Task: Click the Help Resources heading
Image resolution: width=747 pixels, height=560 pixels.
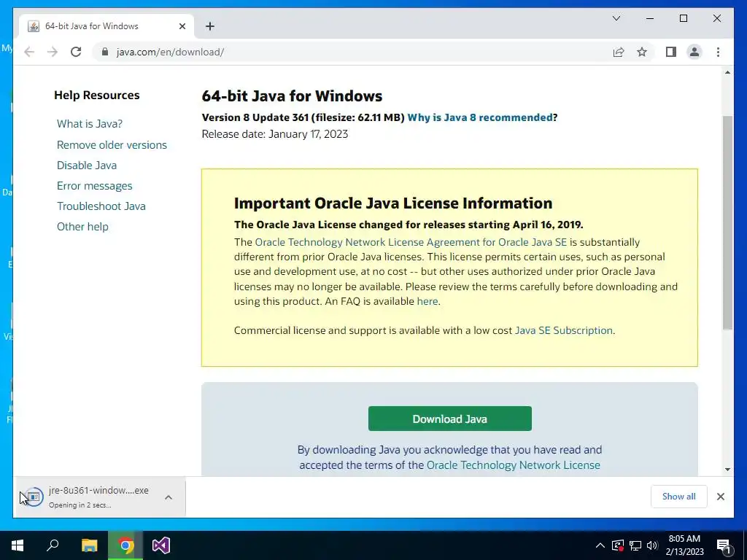Action: [97, 96]
